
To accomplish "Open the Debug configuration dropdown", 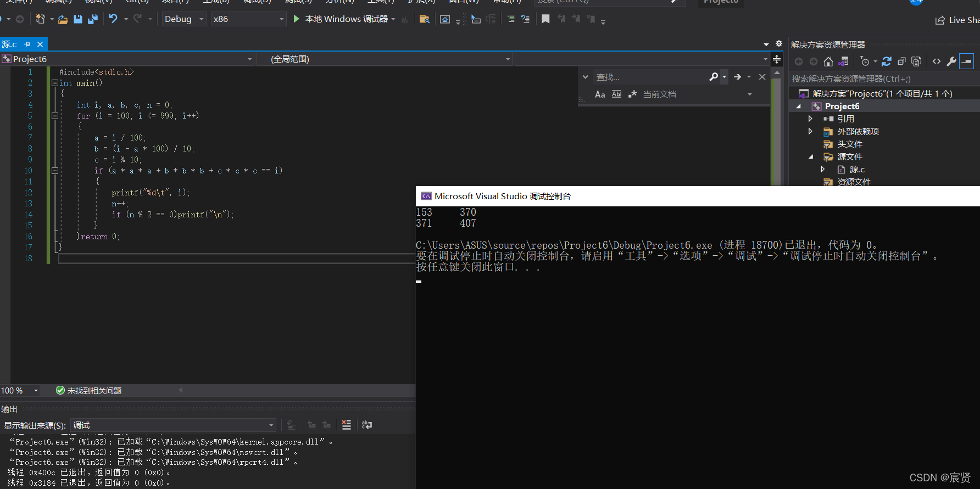I will [184, 19].
